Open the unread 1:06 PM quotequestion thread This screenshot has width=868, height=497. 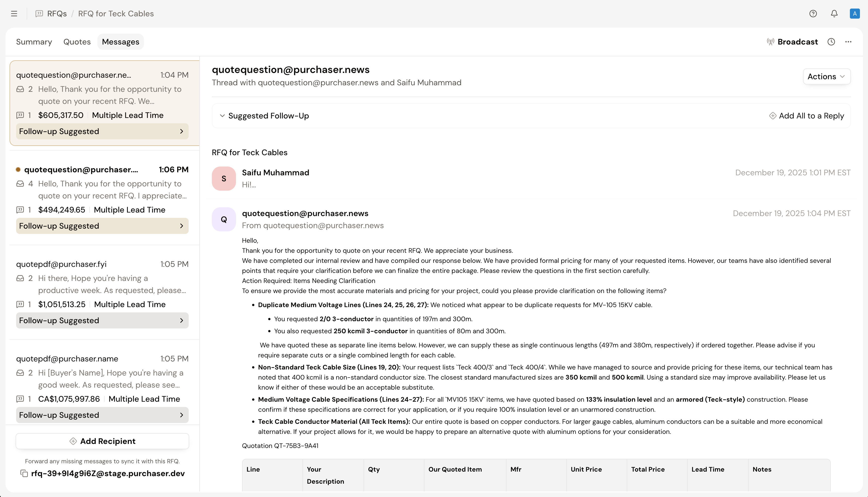[x=102, y=183]
